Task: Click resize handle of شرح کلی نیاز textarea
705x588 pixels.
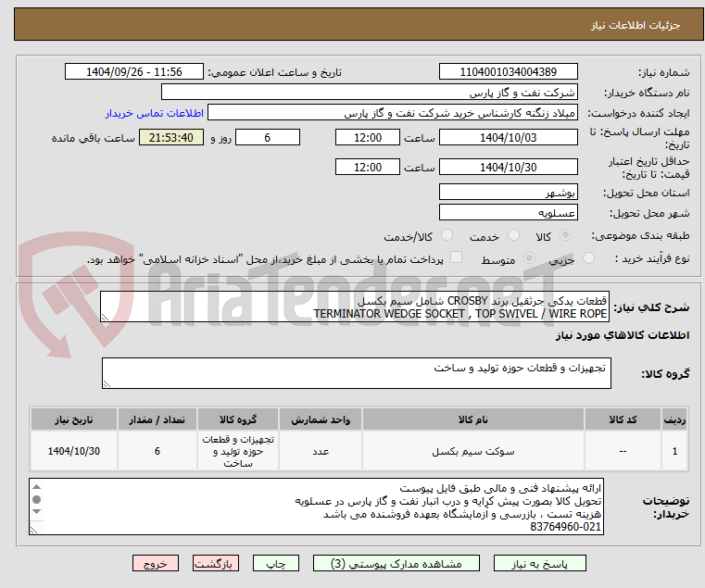Action: [x=106, y=318]
